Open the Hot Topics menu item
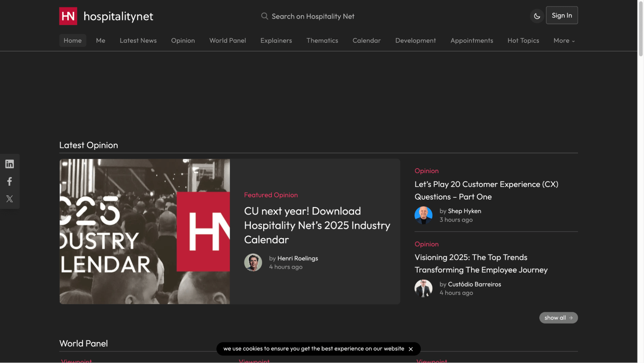Screen dimensions: 644x363 tap(523, 41)
